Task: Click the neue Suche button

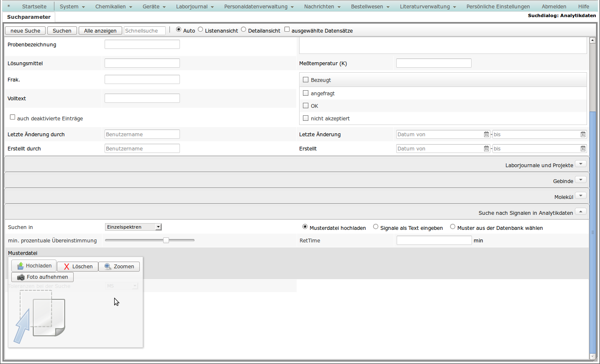Action: tap(25, 31)
